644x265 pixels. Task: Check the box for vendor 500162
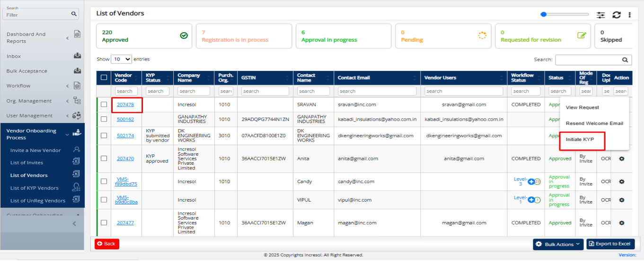[104, 119]
